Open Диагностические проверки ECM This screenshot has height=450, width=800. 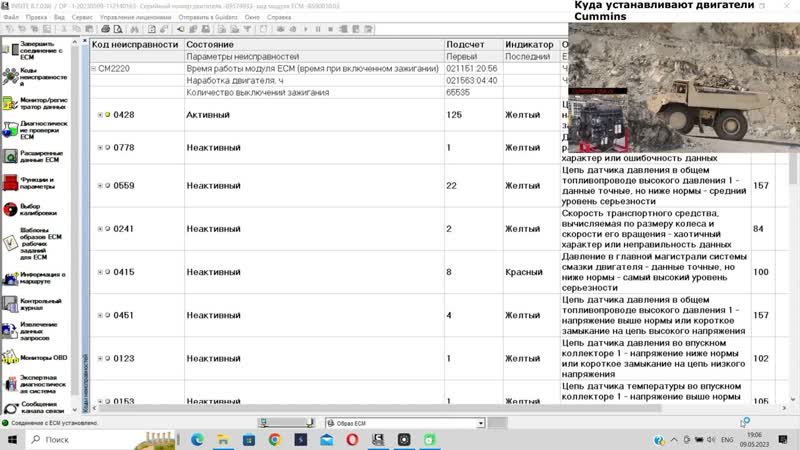pyautogui.click(x=35, y=130)
